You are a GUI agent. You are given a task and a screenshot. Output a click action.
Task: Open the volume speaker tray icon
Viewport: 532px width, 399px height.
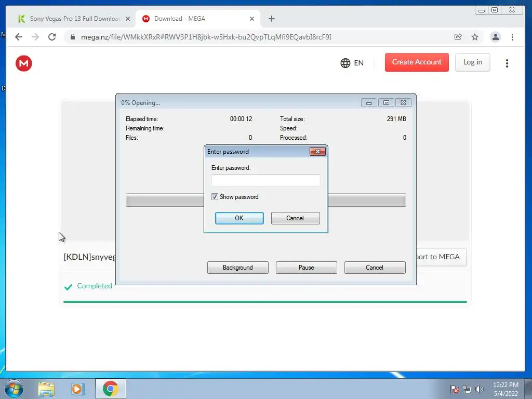pos(479,390)
